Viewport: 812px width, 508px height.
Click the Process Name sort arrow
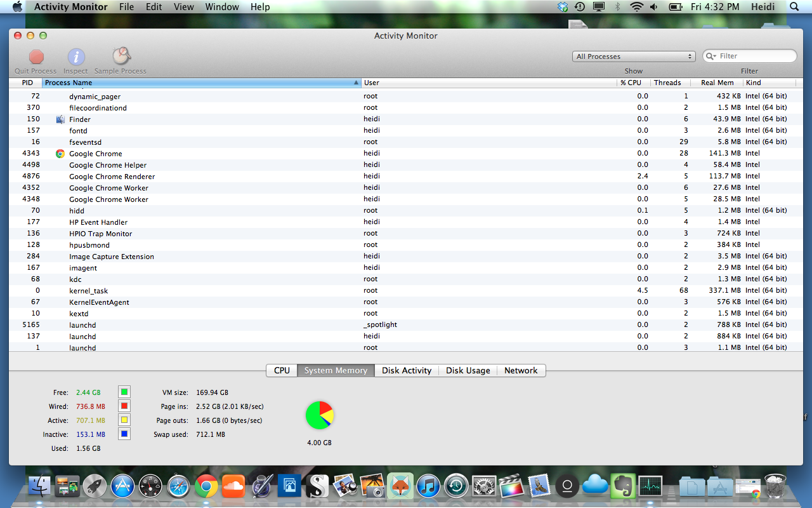(356, 83)
